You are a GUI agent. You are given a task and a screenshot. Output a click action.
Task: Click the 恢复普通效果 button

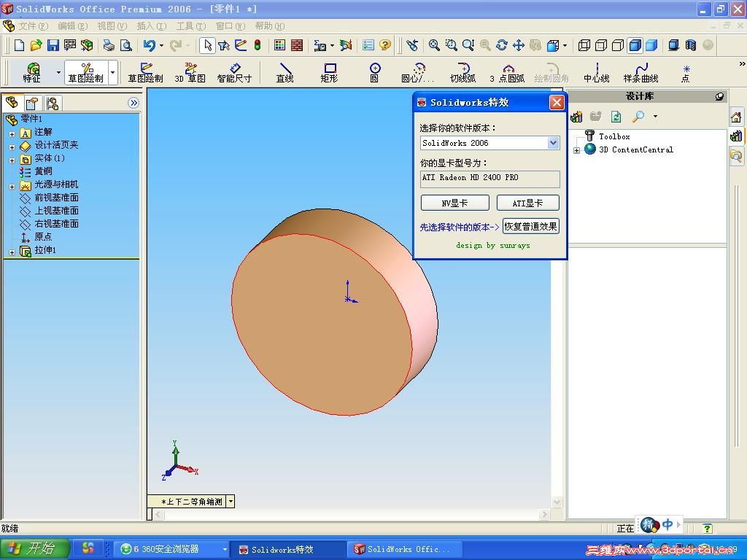(531, 227)
